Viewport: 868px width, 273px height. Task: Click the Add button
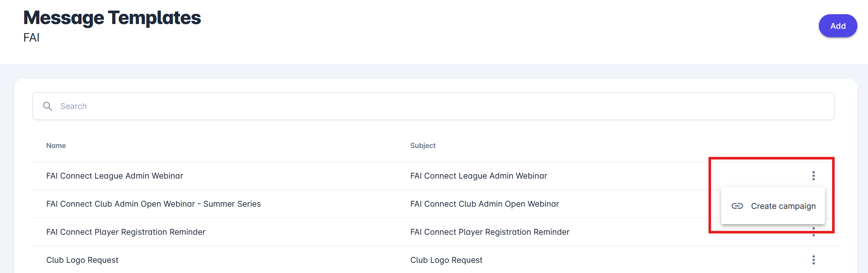[x=837, y=26]
